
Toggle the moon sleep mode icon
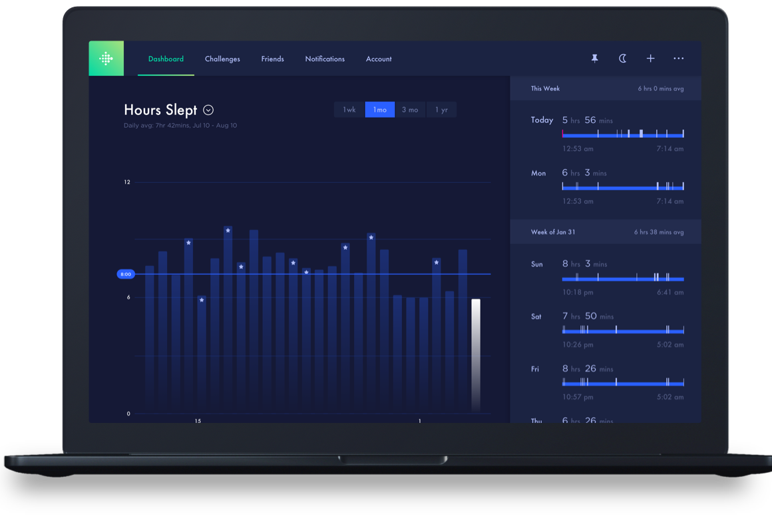(x=622, y=59)
